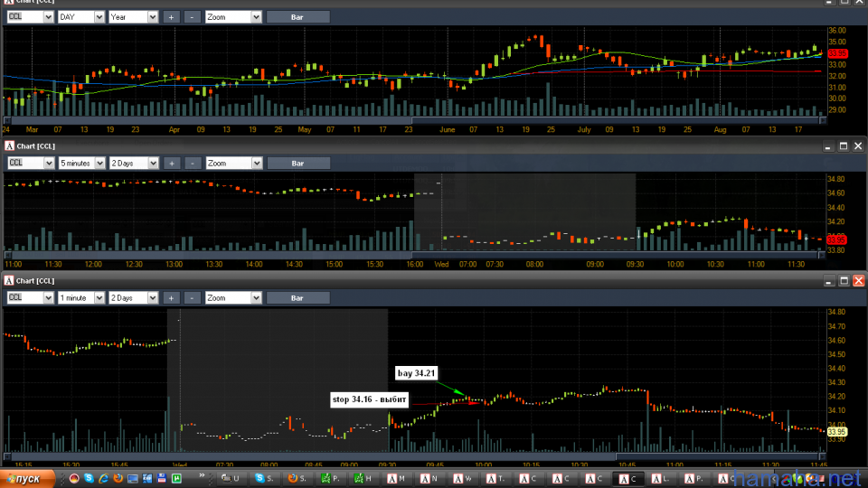This screenshot has height=488, width=868.
Task: Click chart icon in 1 minute window title
Action: pos(9,280)
